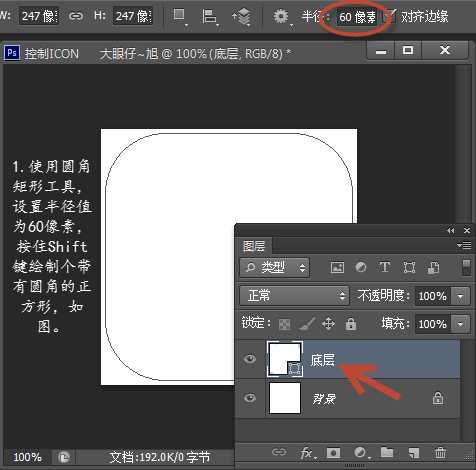Click the link width and height chain icon
Screen dimensions: 476x470
pyautogui.click(x=76, y=16)
